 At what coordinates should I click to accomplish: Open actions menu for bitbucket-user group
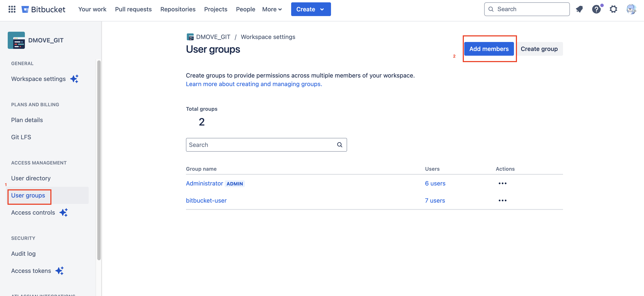[x=502, y=200]
